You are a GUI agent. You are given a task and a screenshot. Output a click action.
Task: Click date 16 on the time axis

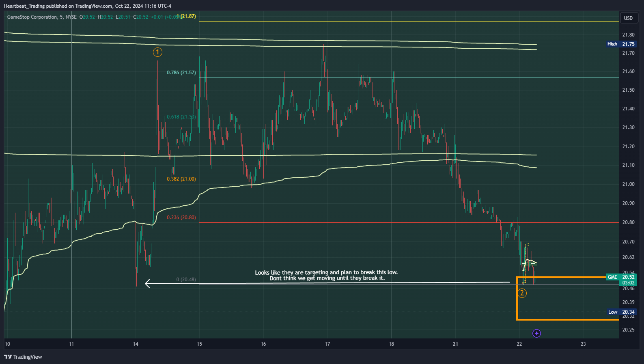click(263, 344)
